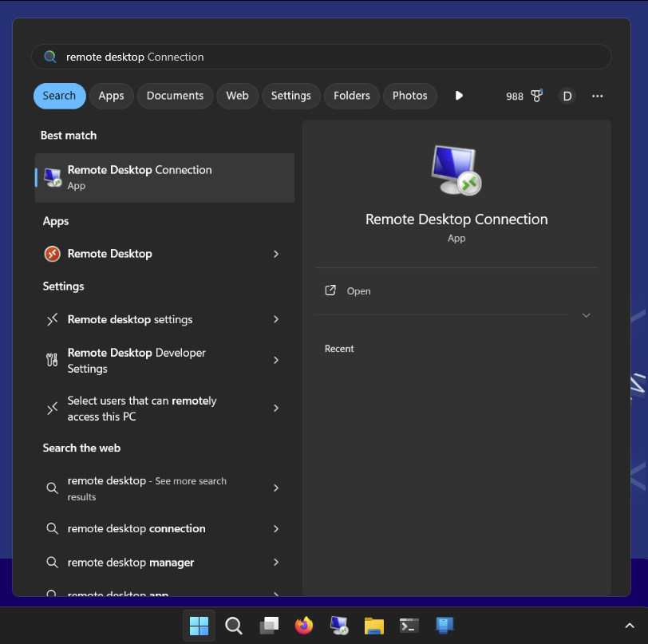The image size is (648, 644).
Task: Switch to the Documents filter tab
Action: tap(175, 96)
